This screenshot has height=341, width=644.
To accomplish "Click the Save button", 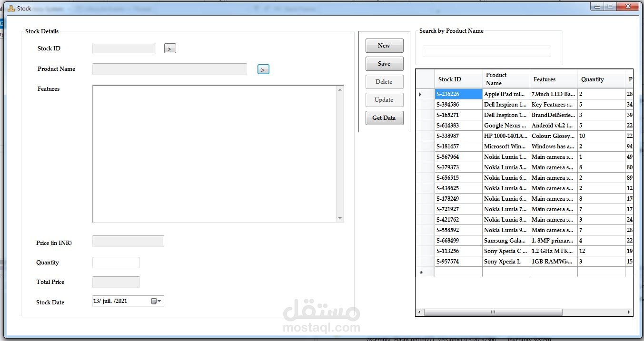I will pos(384,64).
